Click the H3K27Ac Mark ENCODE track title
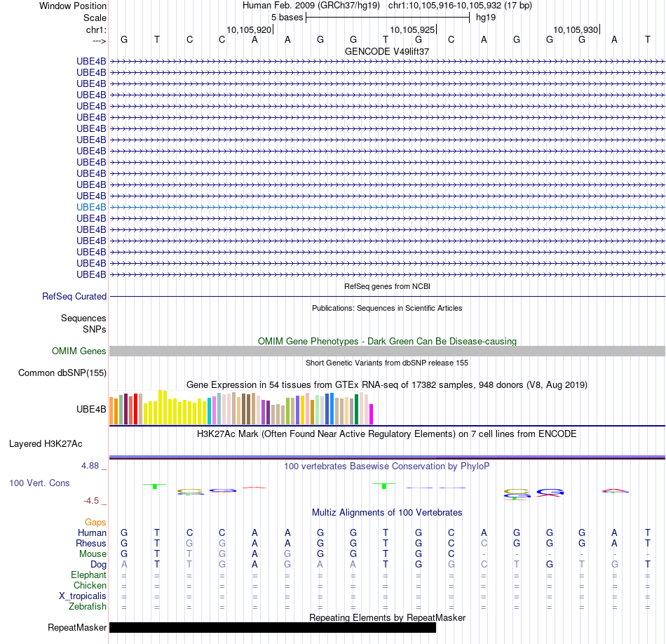The width and height of the screenshot is (666, 644). tap(387, 434)
